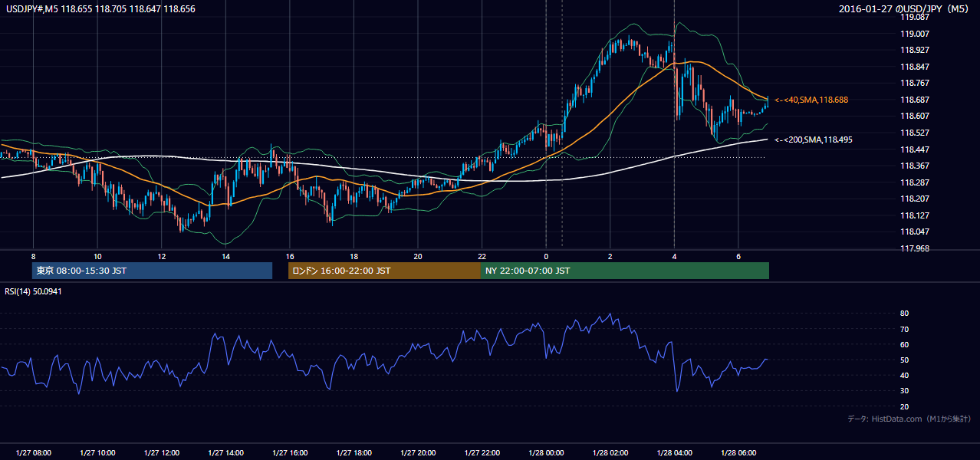This screenshot has height=460, width=980.
Task: Click the 118.687 price axis value
Action: click(915, 100)
